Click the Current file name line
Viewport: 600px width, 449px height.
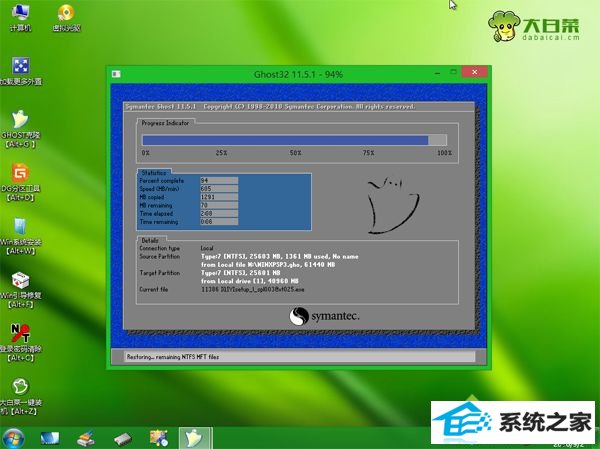(253, 289)
